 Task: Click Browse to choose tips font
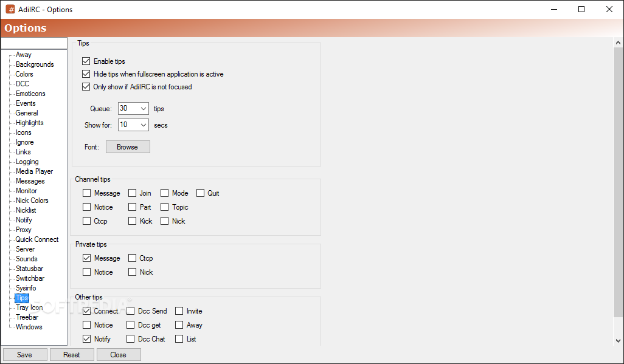(x=128, y=147)
